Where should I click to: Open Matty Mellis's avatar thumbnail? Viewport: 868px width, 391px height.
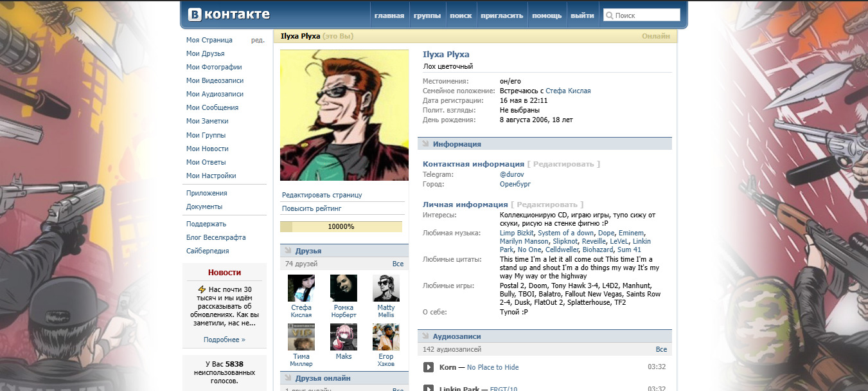pyautogui.click(x=385, y=288)
